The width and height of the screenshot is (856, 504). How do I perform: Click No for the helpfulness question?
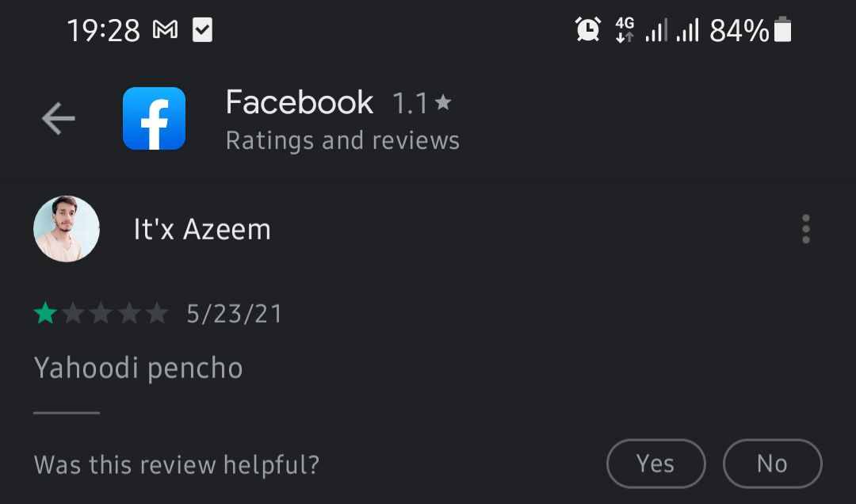[772, 464]
